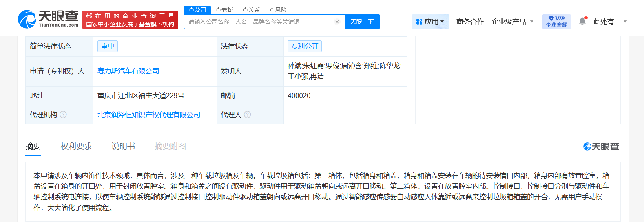
Task: Click the red promotional banner
Action: [130, 20]
